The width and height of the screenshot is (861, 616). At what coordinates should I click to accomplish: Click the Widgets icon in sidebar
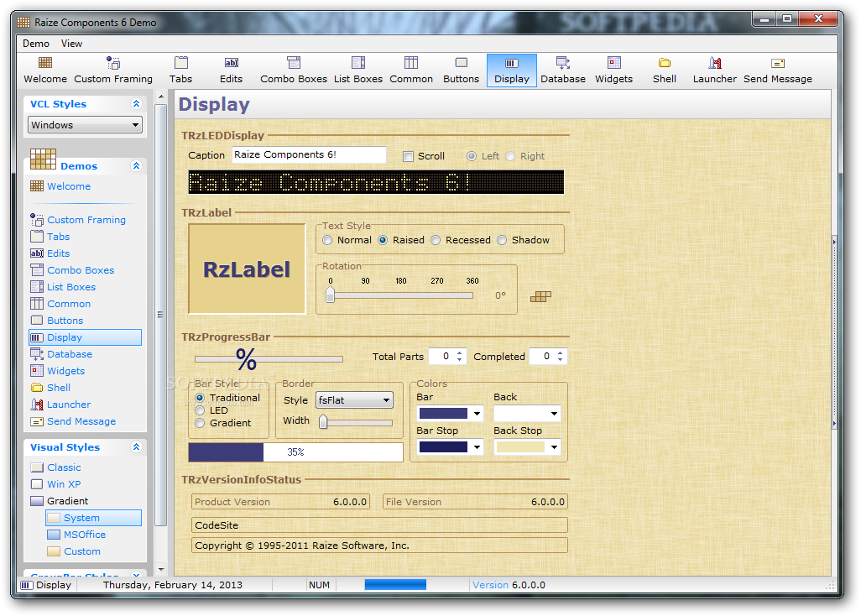37,371
